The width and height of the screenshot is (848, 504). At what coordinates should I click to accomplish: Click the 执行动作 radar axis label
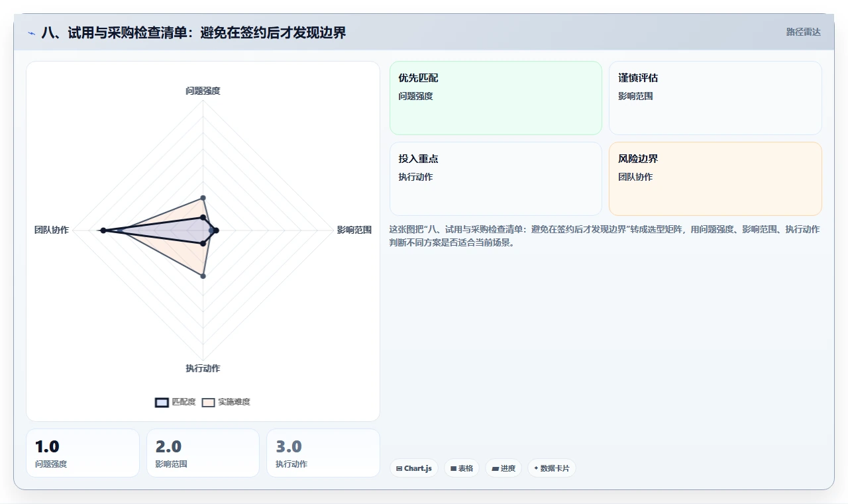pos(203,368)
